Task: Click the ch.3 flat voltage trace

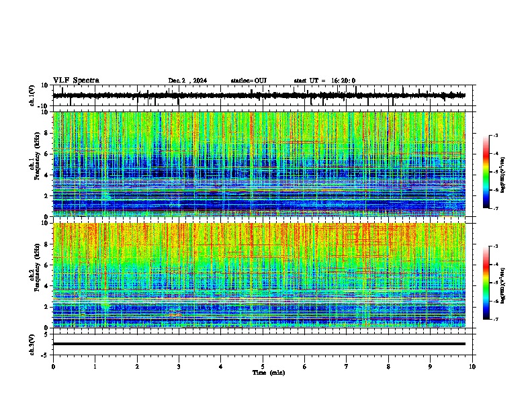Action: (x=259, y=344)
